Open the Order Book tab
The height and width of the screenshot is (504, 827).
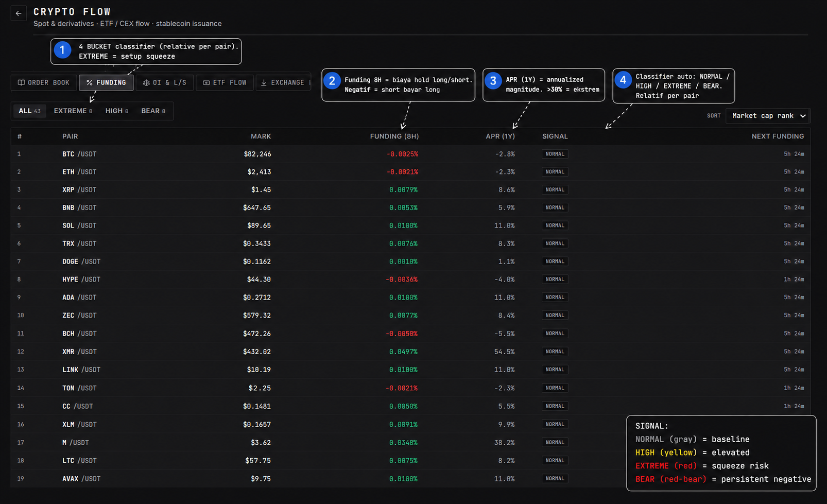[x=44, y=82]
